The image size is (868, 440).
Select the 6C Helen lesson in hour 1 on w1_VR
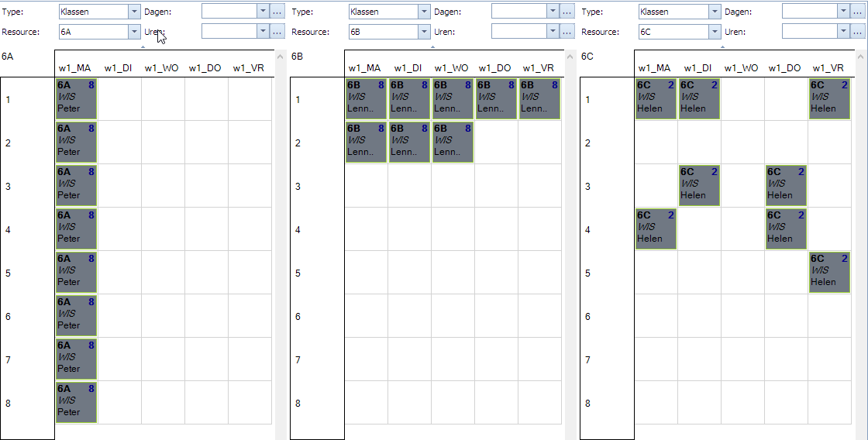(829, 99)
